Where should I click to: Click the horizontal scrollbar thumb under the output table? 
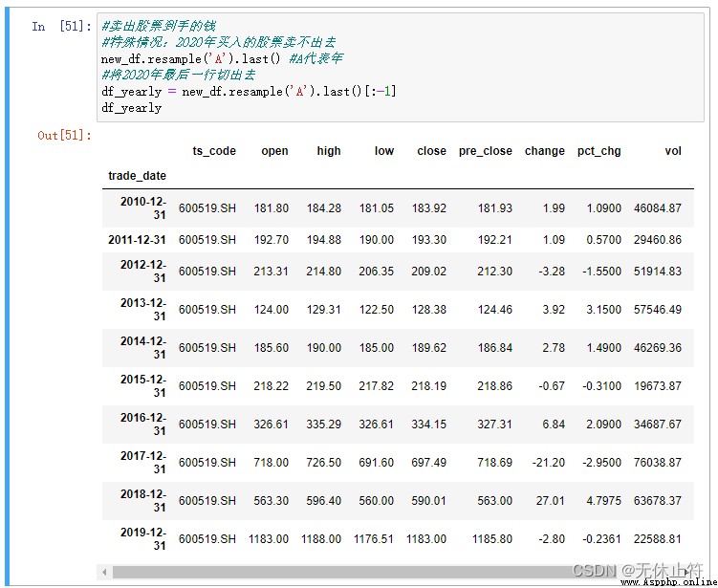coord(399,572)
